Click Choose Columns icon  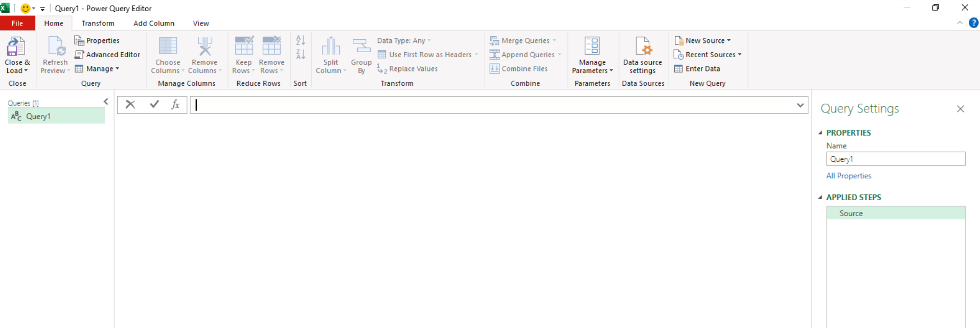[x=168, y=46]
